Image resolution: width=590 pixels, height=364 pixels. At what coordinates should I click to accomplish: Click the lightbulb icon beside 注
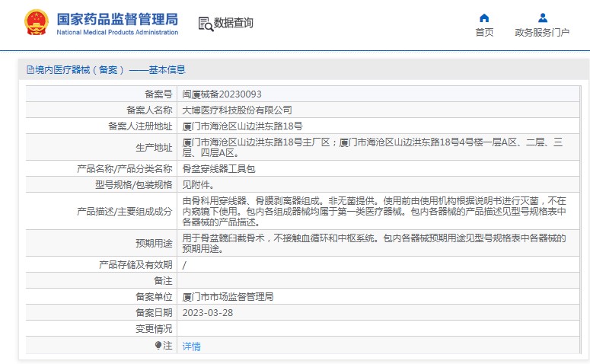click(158, 345)
